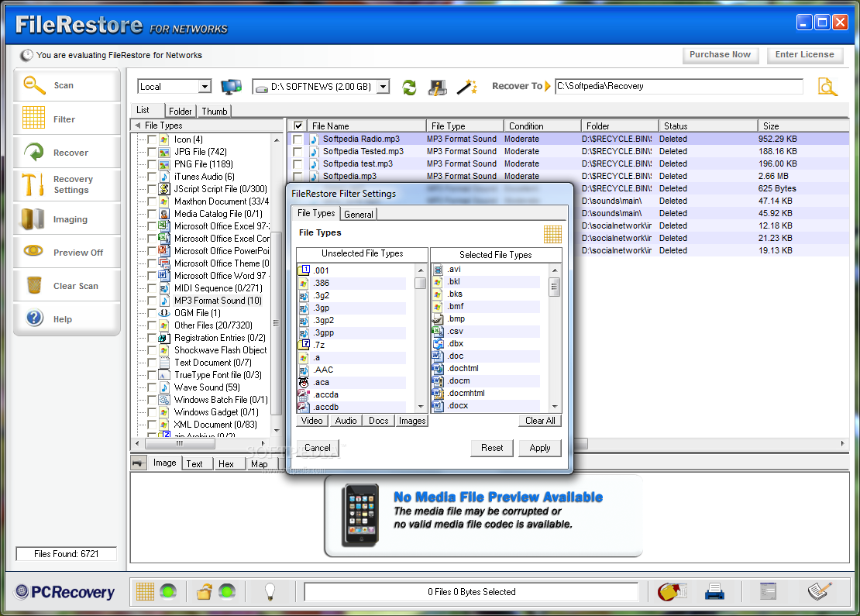Click the green refresh drives icon
This screenshot has height=616, width=860.
pyautogui.click(x=409, y=87)
